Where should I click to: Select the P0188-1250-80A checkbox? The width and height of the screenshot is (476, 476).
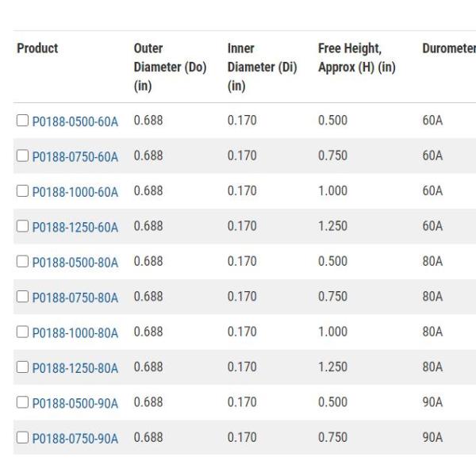(x=22, y=367)
